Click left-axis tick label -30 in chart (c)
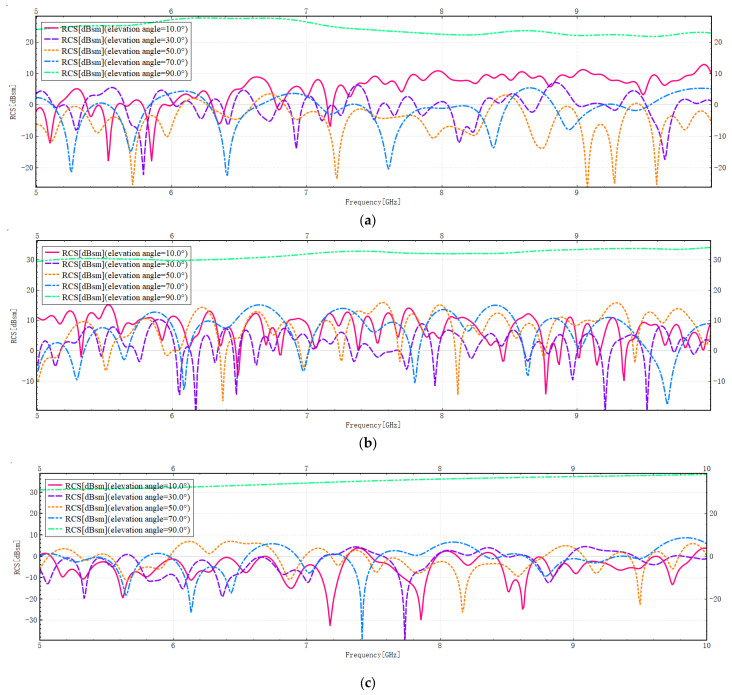 32,620
